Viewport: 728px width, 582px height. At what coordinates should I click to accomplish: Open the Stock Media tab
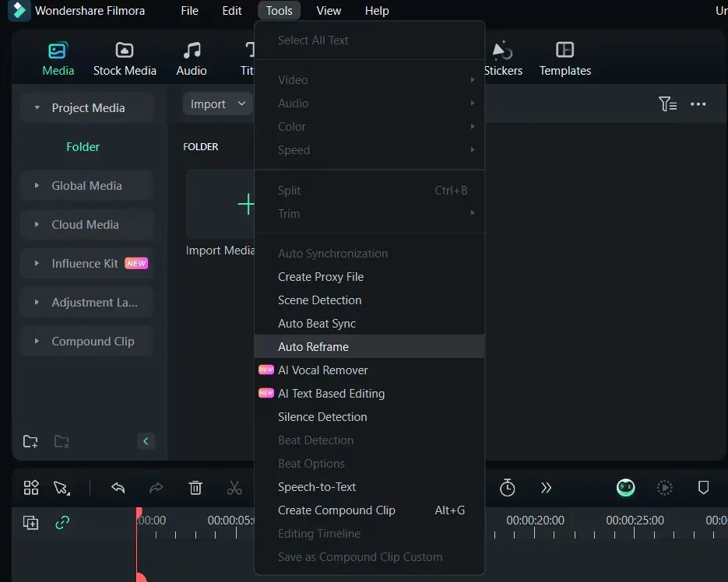[125, 59]
